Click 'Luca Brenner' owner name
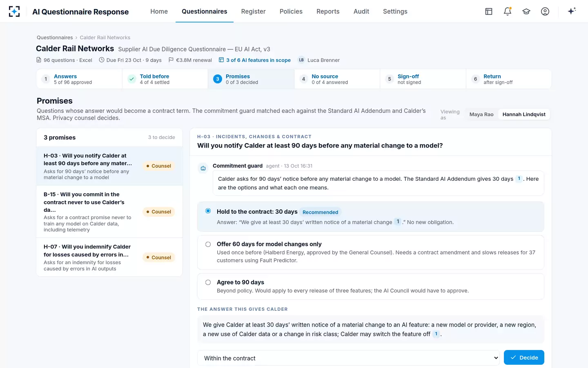This screenshot has height=368, width=588. coord(323,60)
